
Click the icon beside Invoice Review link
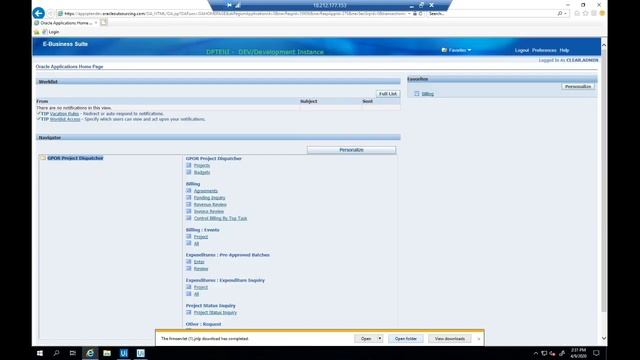(189, 211)
